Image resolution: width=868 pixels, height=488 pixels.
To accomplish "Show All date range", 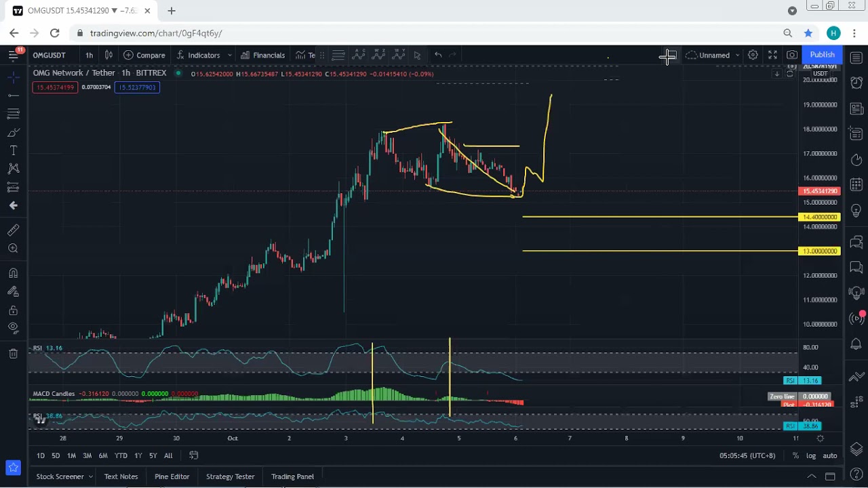I will pyautogui.click(x=168, y=455).
